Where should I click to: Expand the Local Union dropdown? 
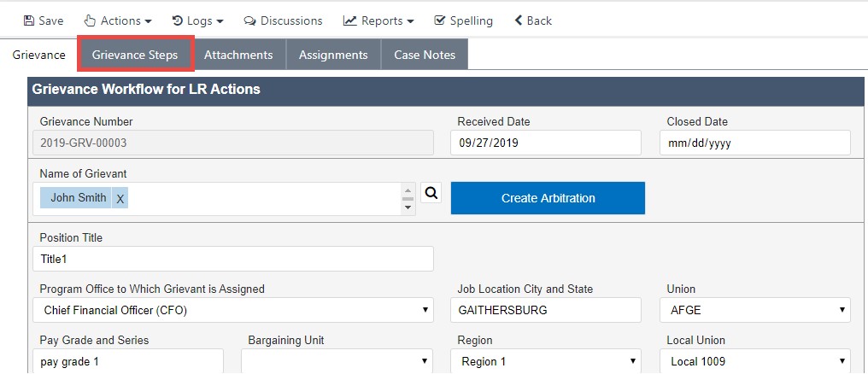point(755,360)
